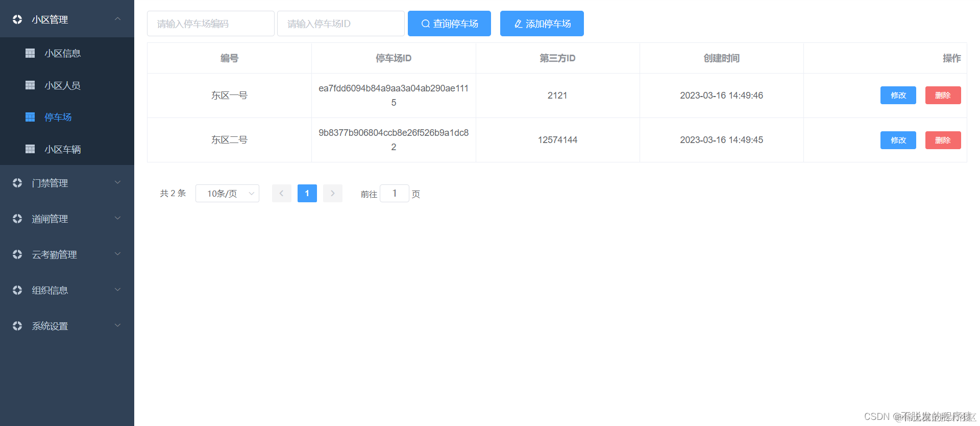The height and width of the screenshot is (426, 980).
Task: Click the 2121 third-party ID cell
Action: coord(557,96)
